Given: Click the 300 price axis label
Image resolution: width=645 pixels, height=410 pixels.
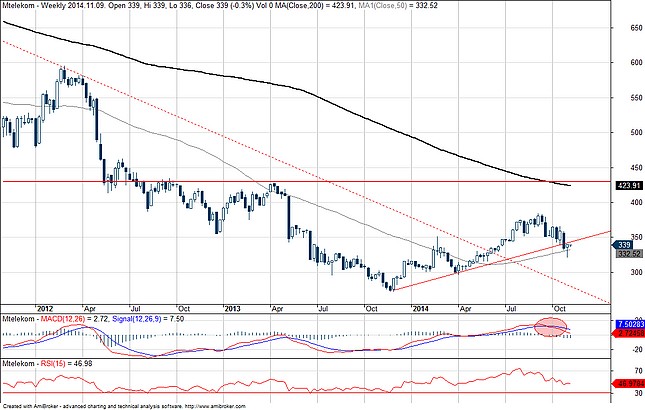Looking at the screenshot, I should [x=636, y=272].
